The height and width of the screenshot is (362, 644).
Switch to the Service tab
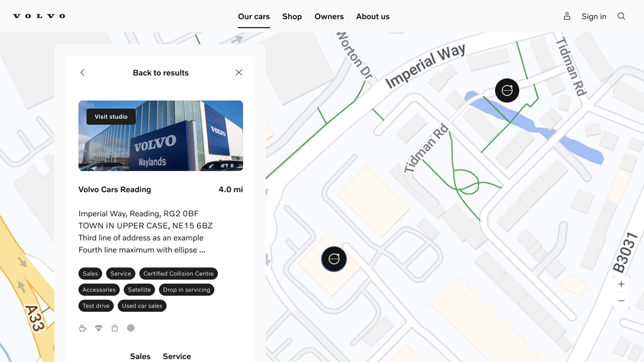click(177, 356)
